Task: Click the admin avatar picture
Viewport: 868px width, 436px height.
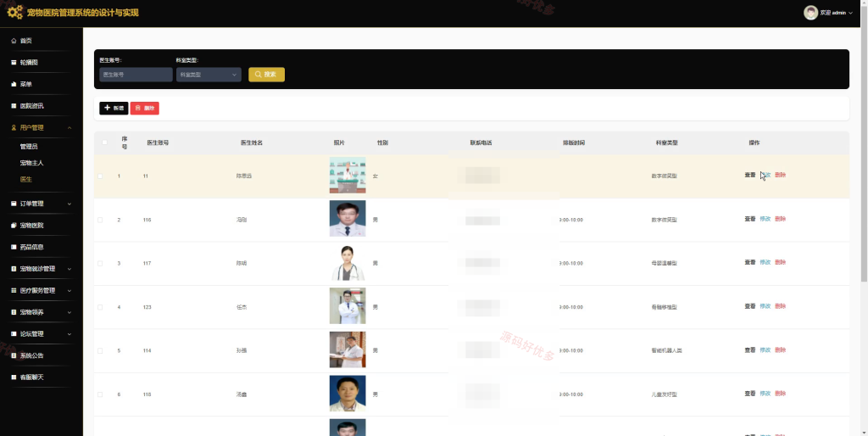Action: coord(810,13)
